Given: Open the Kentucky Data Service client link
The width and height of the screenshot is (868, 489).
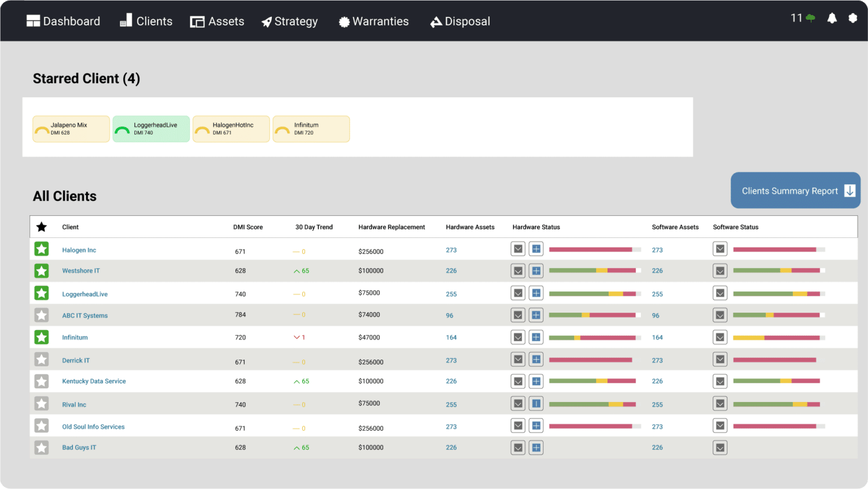Looking at the screenshot, I should pos(94,382).
